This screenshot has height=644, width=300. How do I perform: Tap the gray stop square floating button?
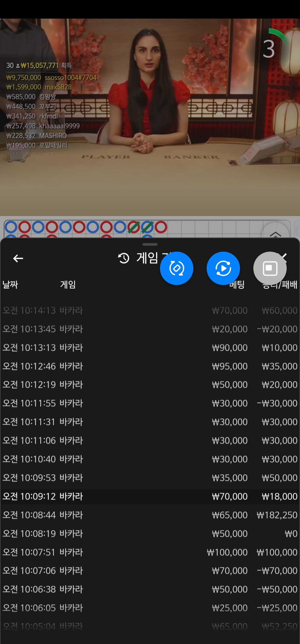point(270,268)
